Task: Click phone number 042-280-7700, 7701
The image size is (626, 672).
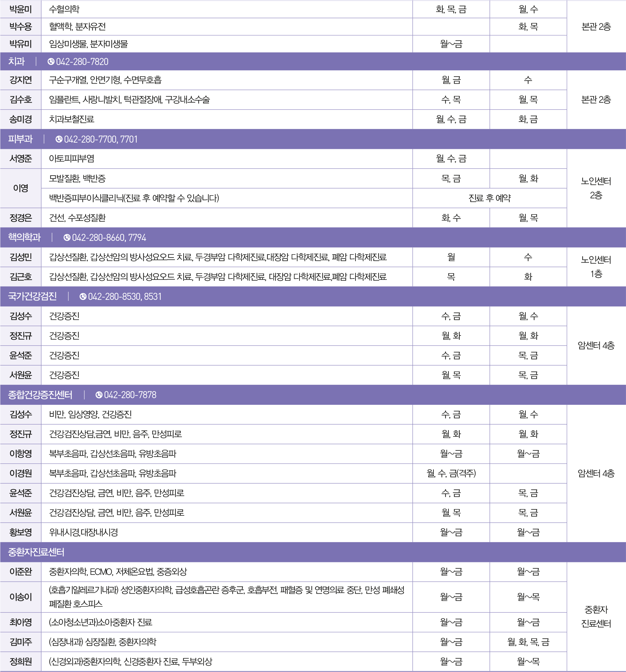Action: coord(101,139)
